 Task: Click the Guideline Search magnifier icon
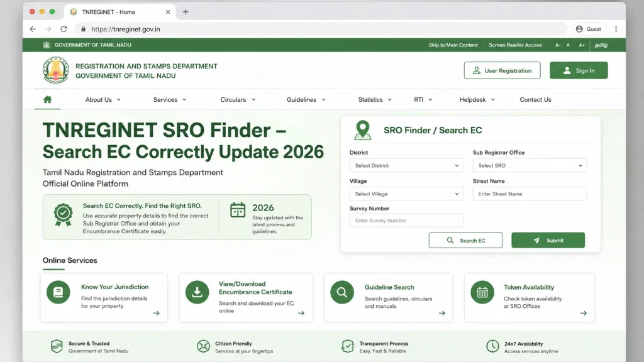[342, 292]
